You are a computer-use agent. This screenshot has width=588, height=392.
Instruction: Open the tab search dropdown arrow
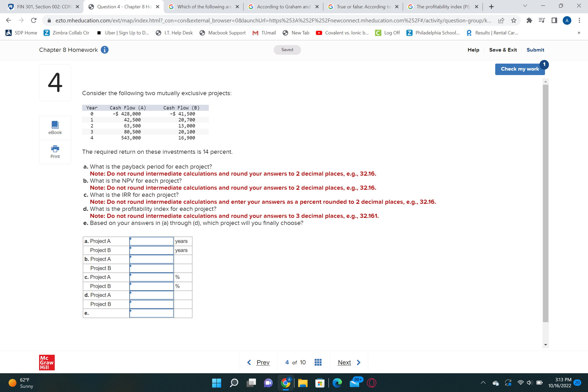[525, 5]
